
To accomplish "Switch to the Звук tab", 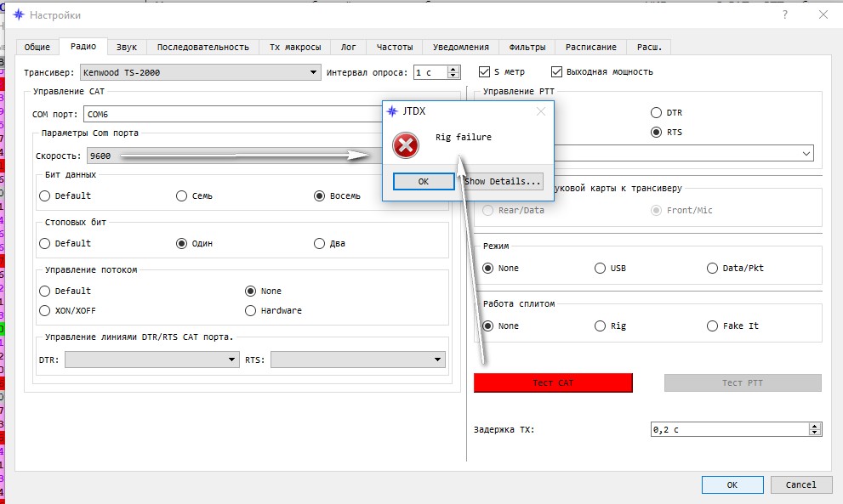I will (127, 47).
